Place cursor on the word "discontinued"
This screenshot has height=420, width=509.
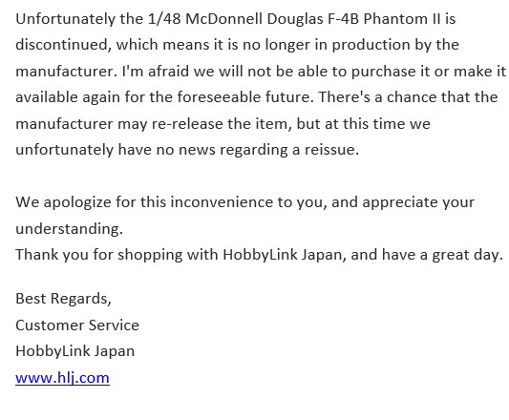tap(61, 45)
